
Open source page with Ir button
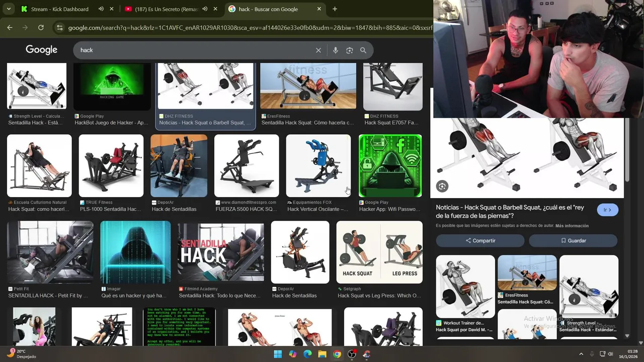point(608,210)
